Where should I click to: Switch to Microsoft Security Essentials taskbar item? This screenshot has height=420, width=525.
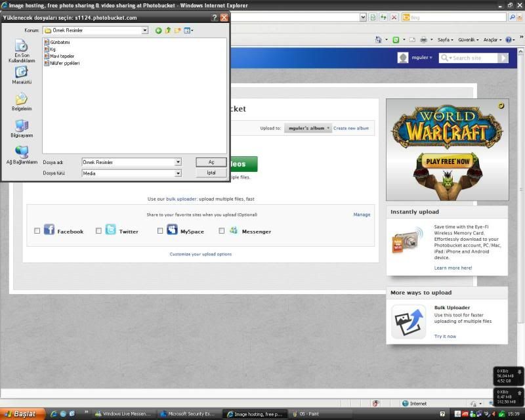[x=188, y=414]
